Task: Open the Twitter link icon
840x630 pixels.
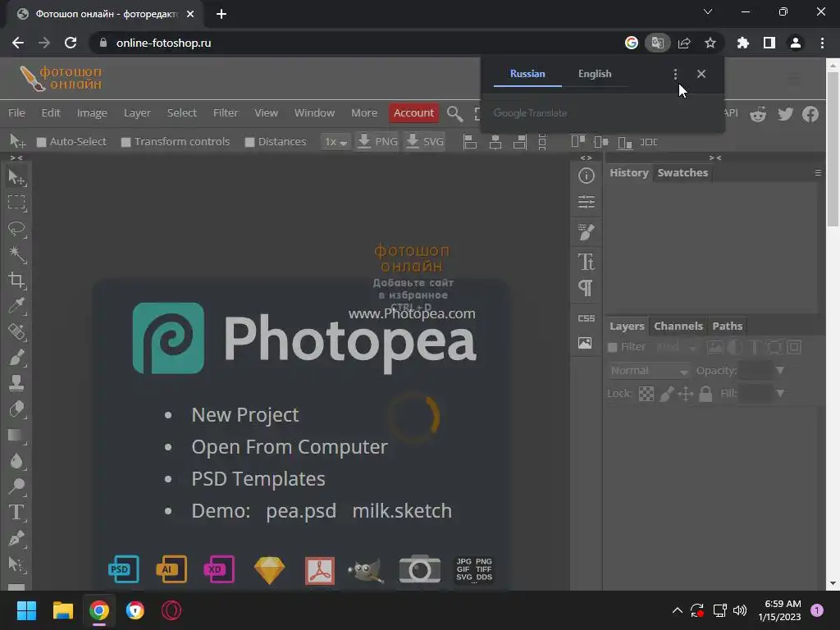Action: click(785, 113)
